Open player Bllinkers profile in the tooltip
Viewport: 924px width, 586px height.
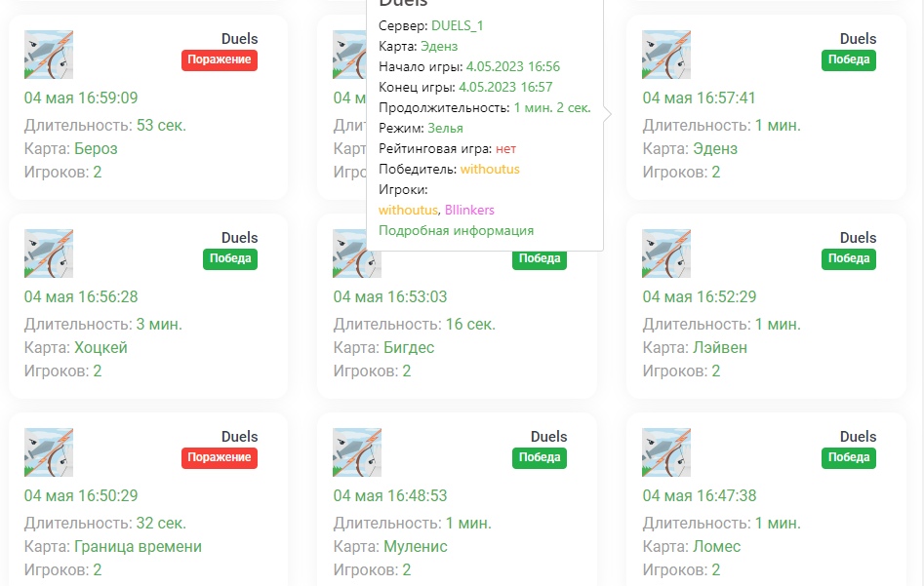(x=469, y=210)
